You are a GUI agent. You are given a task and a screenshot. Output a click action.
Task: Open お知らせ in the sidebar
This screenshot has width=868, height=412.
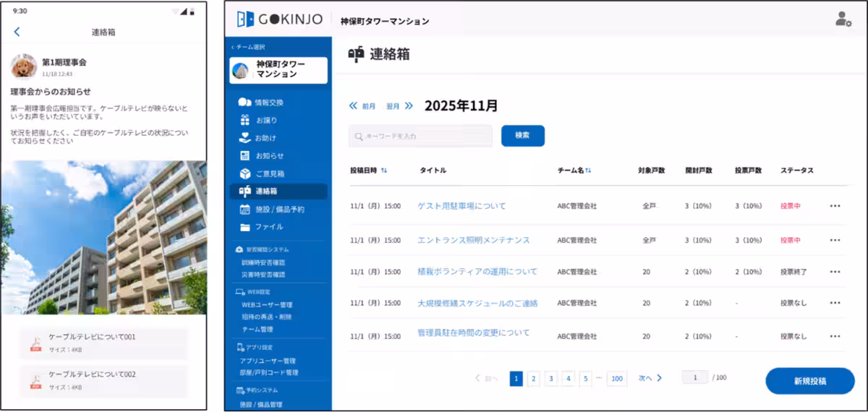[x=269, y=155]
